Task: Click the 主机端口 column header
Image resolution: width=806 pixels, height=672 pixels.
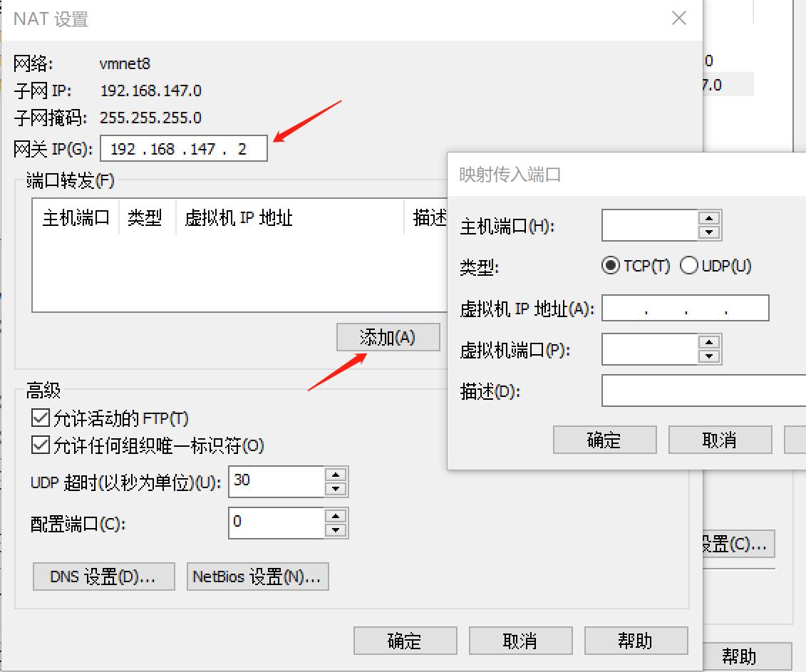Action: pos(75,218)
